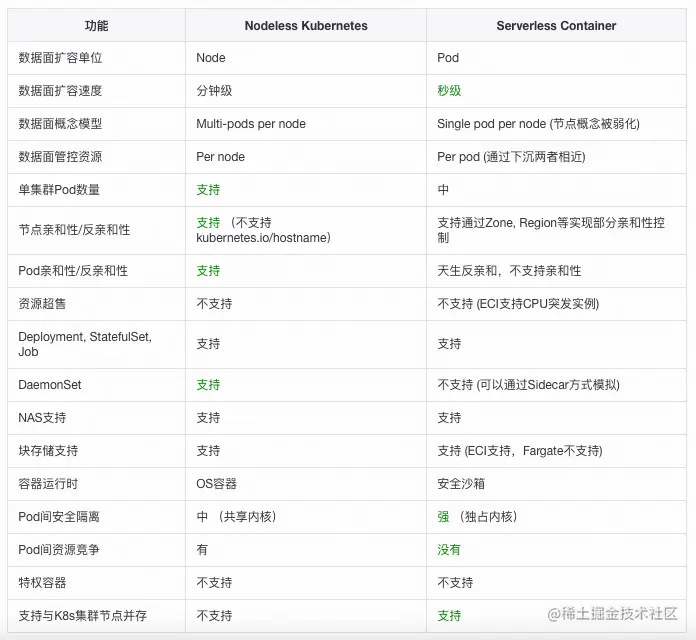The width and height of the screenshot is (696, 640).
Task: Select the Pod间资源竞争 row label
Action: pyautogui.click(x=59, y=550)
